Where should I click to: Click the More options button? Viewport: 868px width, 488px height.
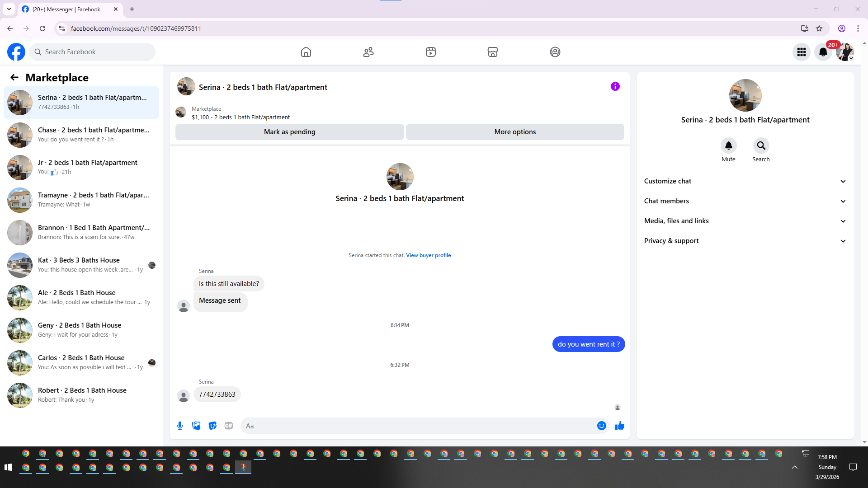[515, 132]
